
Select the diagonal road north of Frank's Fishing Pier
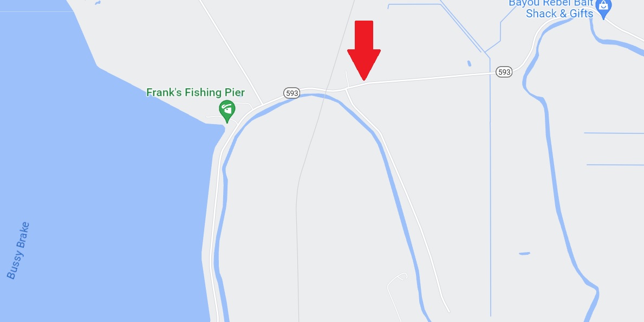231,52
